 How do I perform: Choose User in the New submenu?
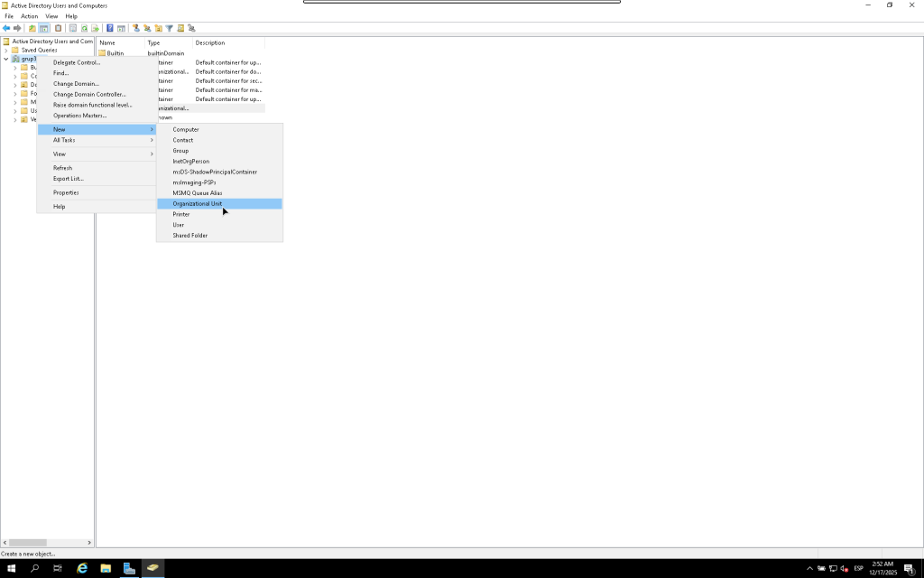pyautogui.click(x=179, y=225)
